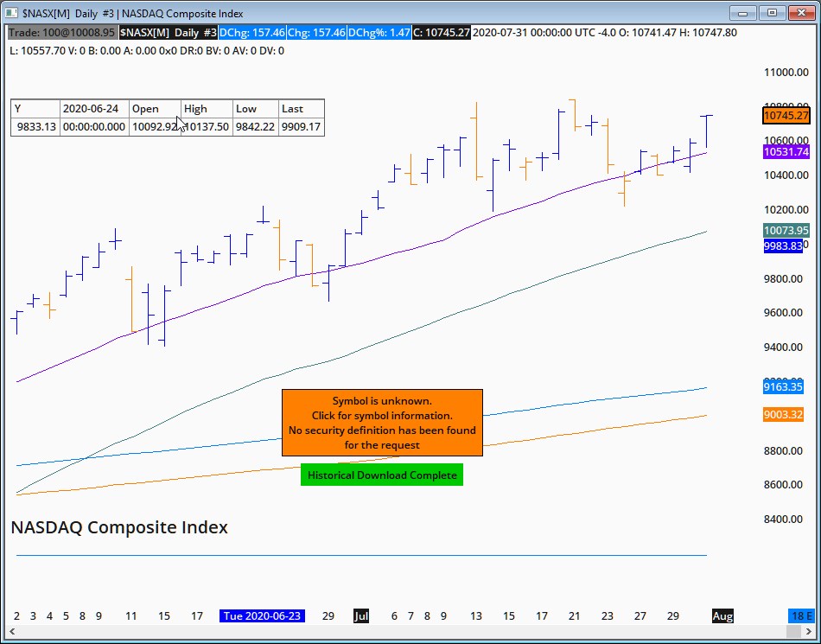This screenshot has width=821, height=644.
Task: Maximize the chart window
Action: tap(772, 13)
